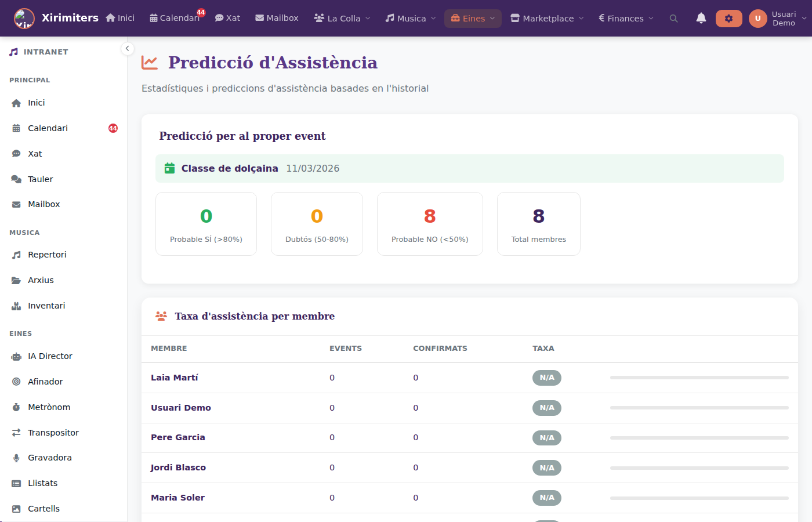Open Mailbox in top navigation

coord(277,19)
